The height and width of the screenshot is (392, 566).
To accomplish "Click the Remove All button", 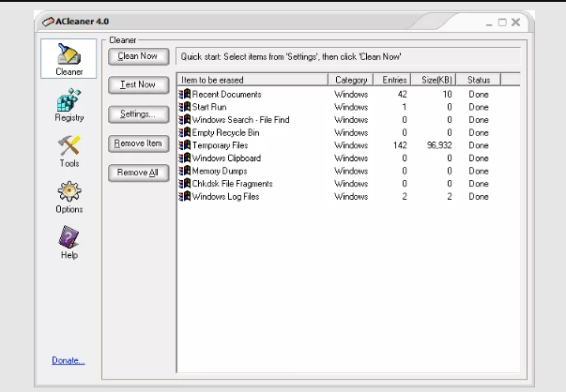I will [139, 173].
